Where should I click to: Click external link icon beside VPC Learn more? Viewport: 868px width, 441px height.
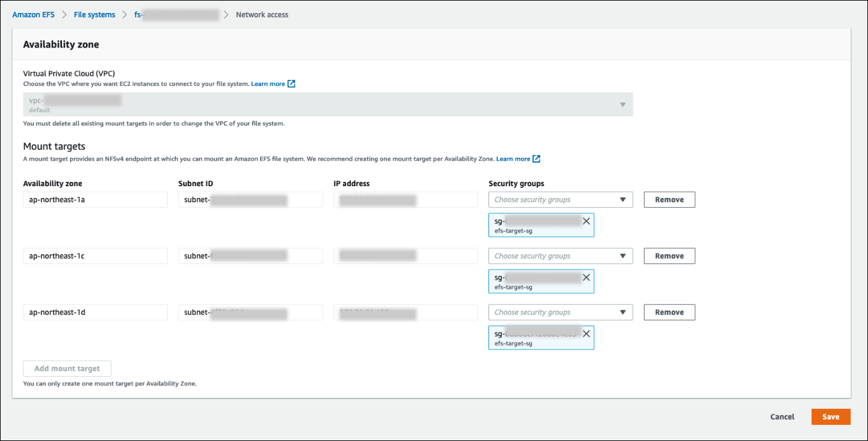292,83
